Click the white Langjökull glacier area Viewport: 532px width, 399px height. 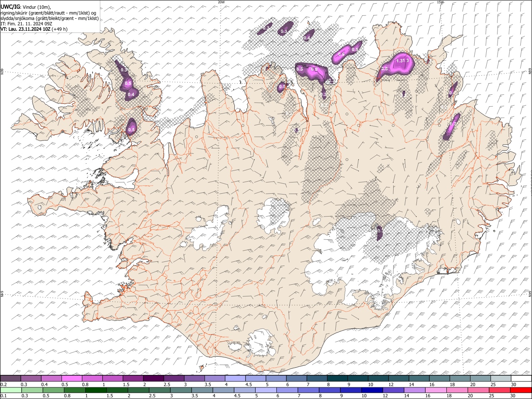point(208,231)
